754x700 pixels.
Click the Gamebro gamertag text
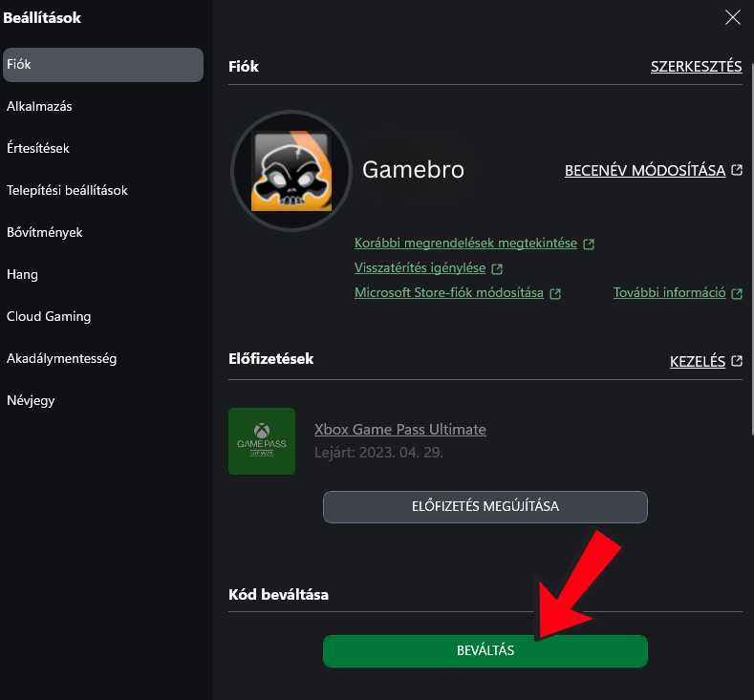(413, 170)
